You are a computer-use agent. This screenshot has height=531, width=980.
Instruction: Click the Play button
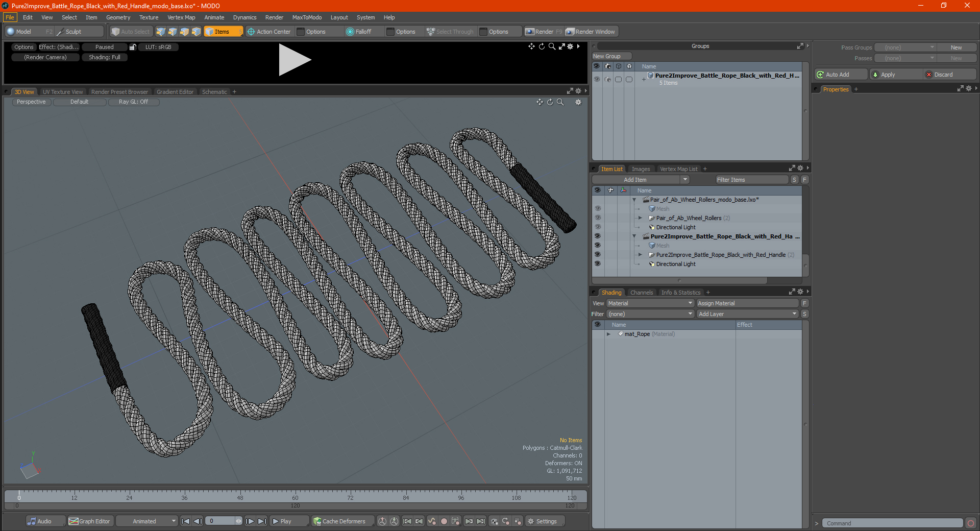[289, 521]
